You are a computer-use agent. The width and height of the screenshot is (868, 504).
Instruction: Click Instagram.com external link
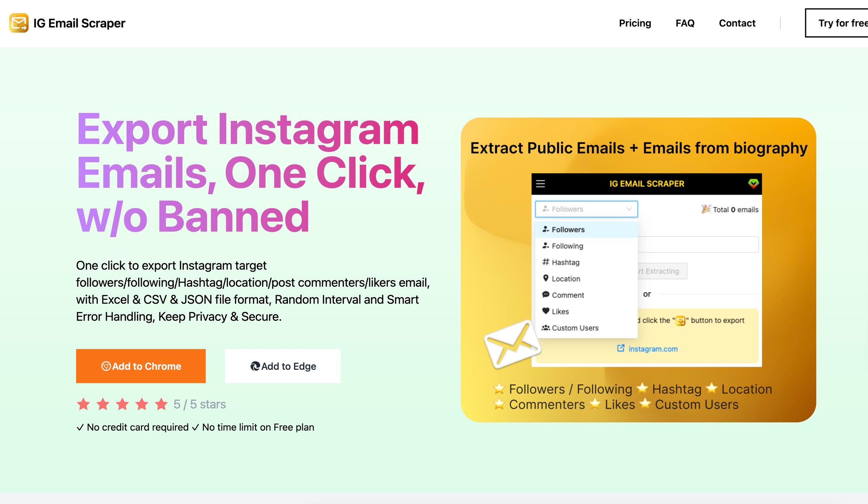click(x=647, y=348)
